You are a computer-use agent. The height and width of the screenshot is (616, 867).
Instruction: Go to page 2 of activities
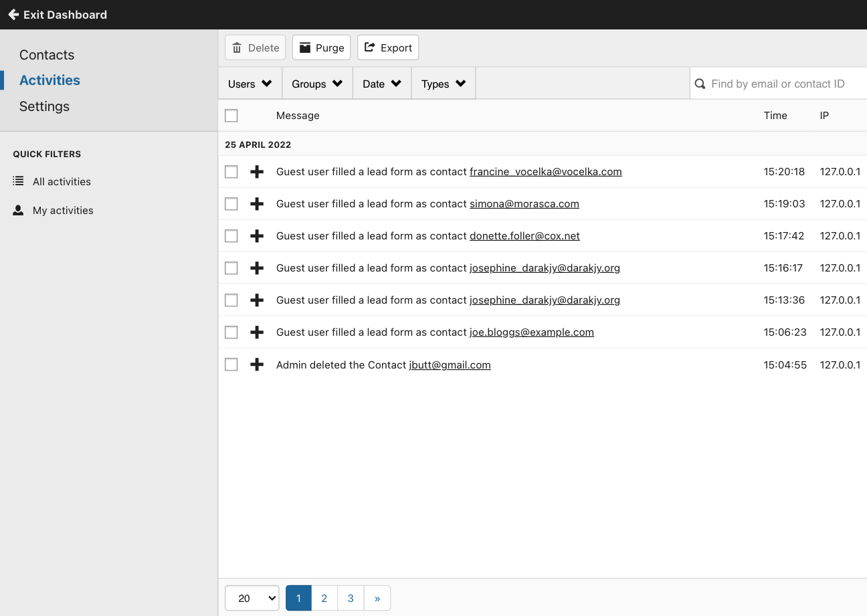tap(324, 599)
